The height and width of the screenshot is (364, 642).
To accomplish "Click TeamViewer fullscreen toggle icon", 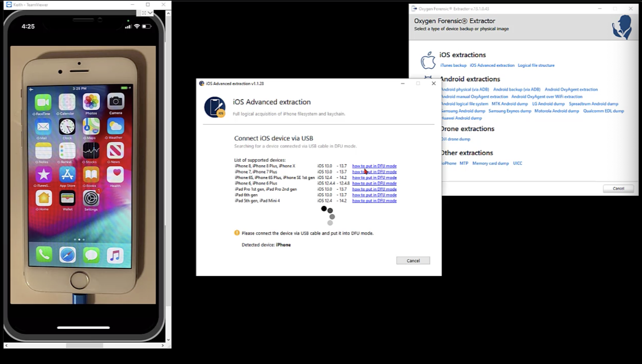I will pos(144,13).
